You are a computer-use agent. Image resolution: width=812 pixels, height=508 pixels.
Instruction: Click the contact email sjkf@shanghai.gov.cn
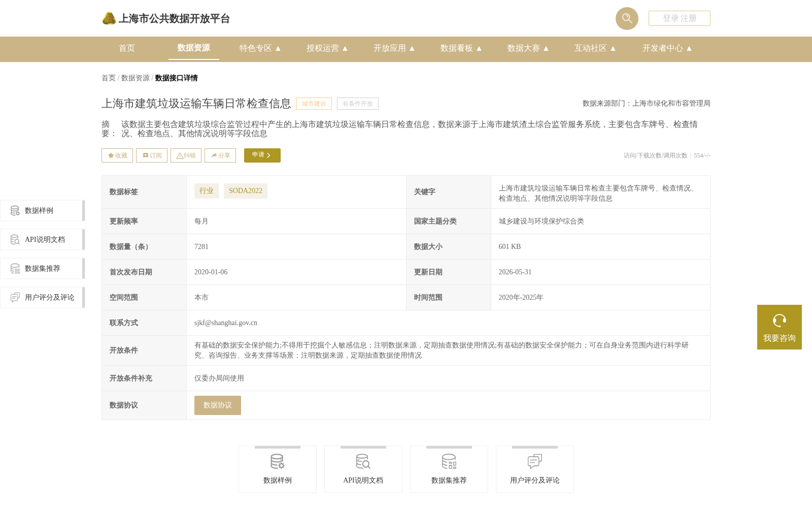coord(226,323)
